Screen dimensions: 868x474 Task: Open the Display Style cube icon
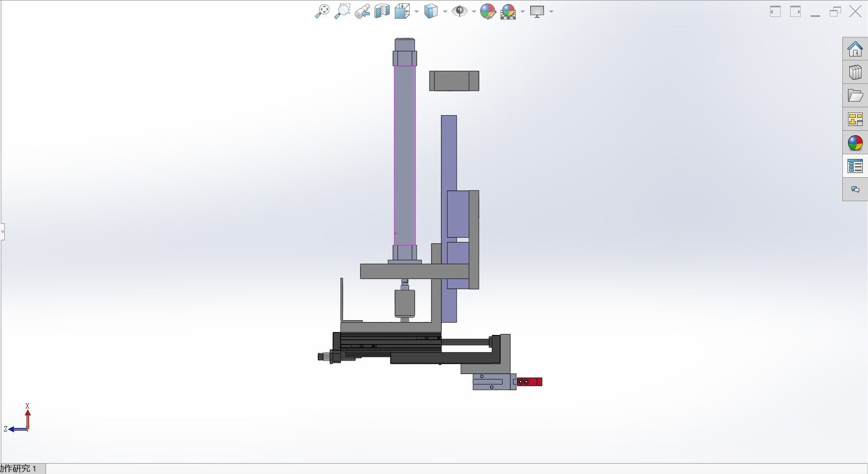[431, 11]
